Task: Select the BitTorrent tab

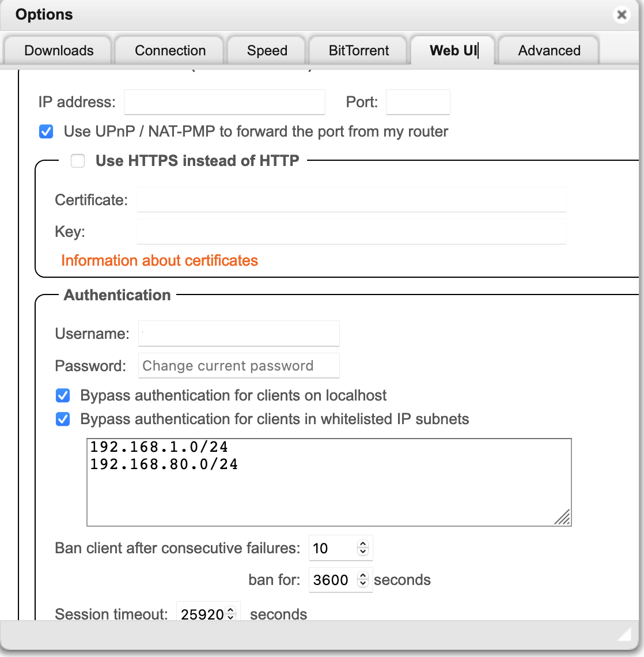Action: click(358, 51)
